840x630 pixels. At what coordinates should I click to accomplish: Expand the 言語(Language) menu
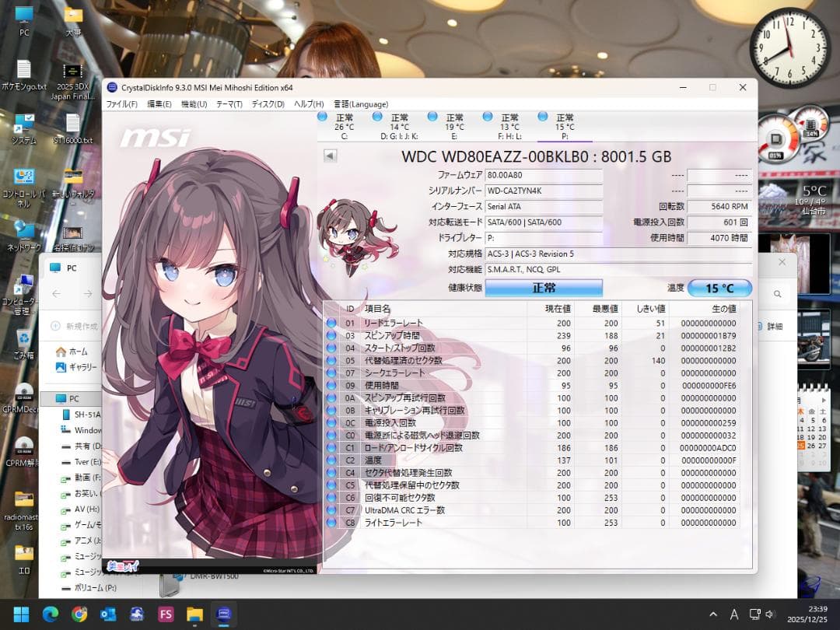[x=360, y=104]
